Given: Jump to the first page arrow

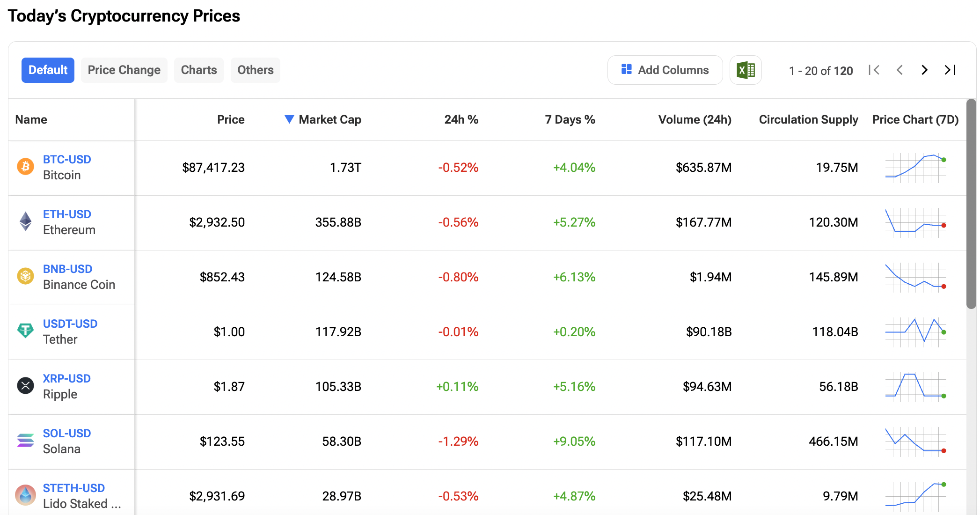Looking at the screenshot, I should coord(874,70).
